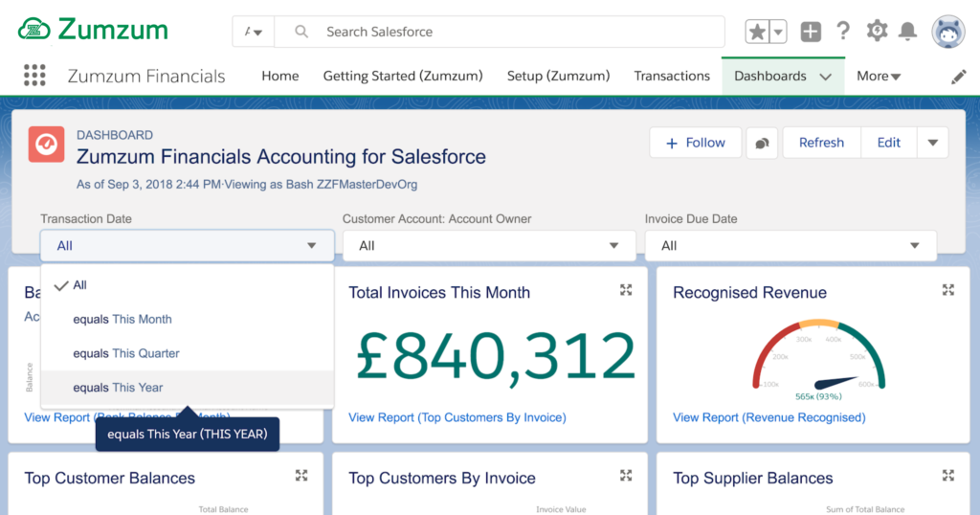The height and width of the screenshot is (515, 980).
Task: Open the user avatar profile menu
Action: pos(948,32)
